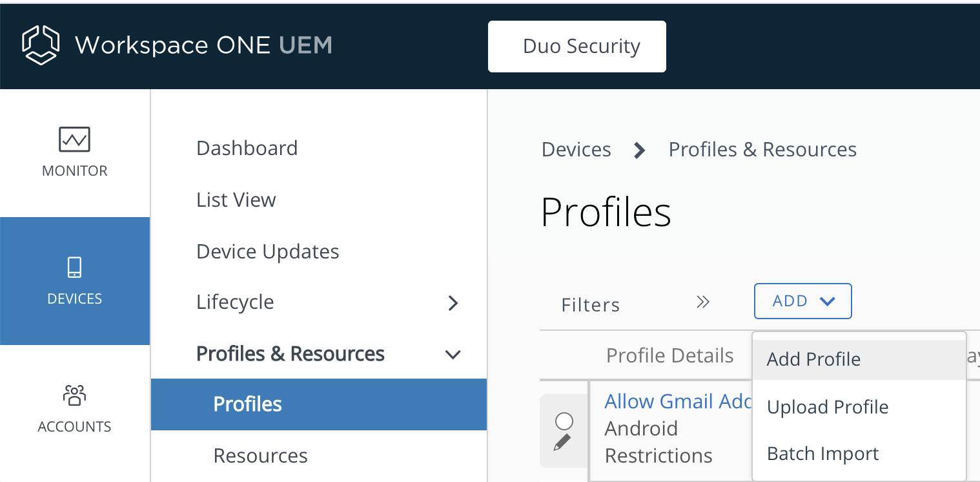This screenshot has height=482, width=980.
Task: Select the radio circle for the Gmail profile row
Action: (563, 420)
